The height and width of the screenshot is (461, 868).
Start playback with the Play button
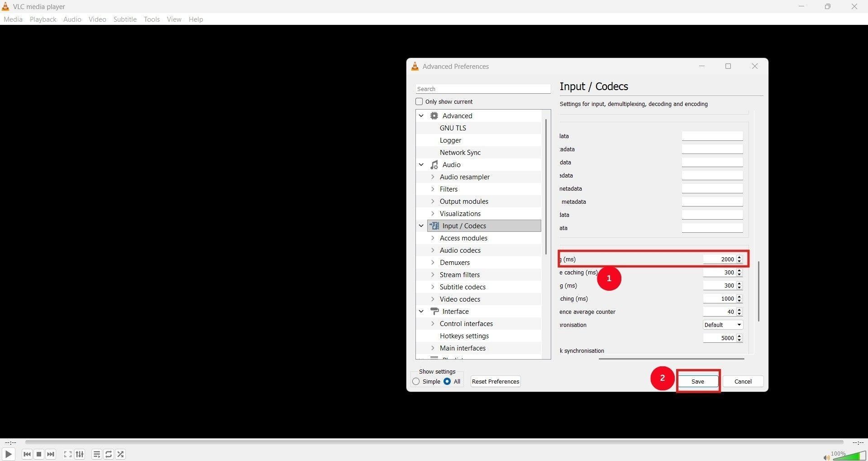point(8,454)
